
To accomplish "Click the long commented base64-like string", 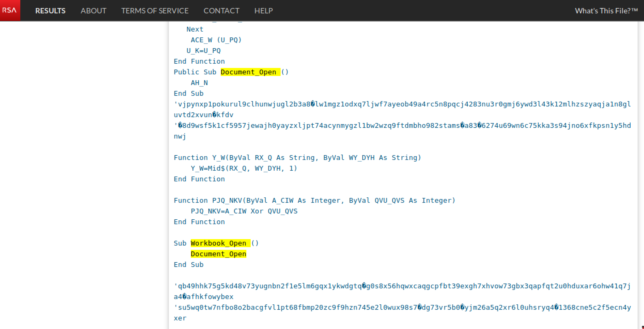I will pos(401,104).
